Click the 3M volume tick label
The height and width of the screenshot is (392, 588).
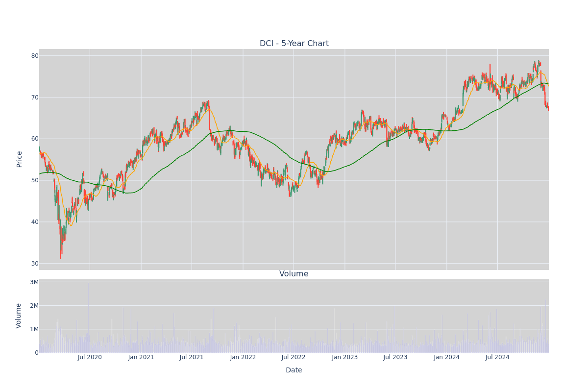pyautogui.click(x=34, y=282)
